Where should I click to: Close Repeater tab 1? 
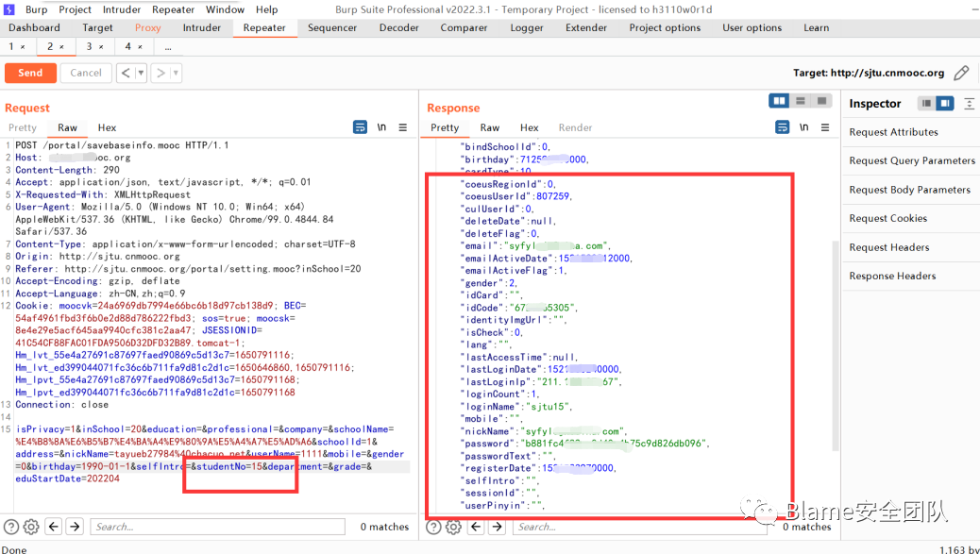[x=23, y=47]
